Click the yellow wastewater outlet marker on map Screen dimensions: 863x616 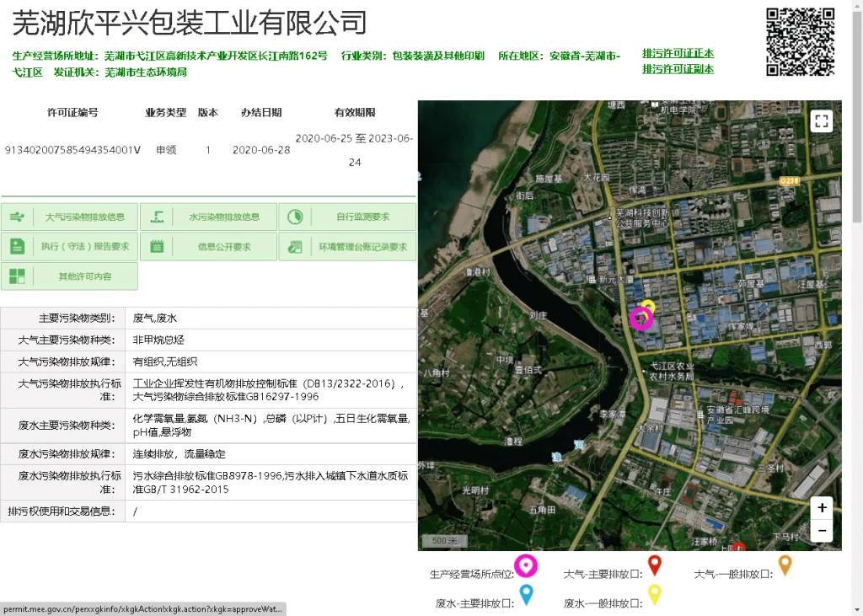click(x=649, y=306)
